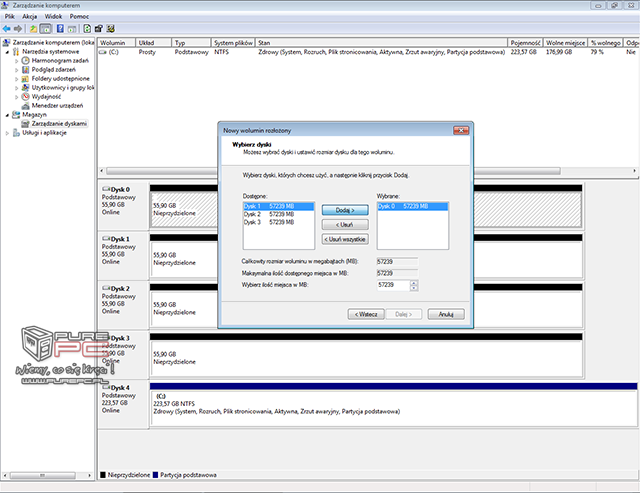Expand the Harmonogram zadań node

[17, 61]
